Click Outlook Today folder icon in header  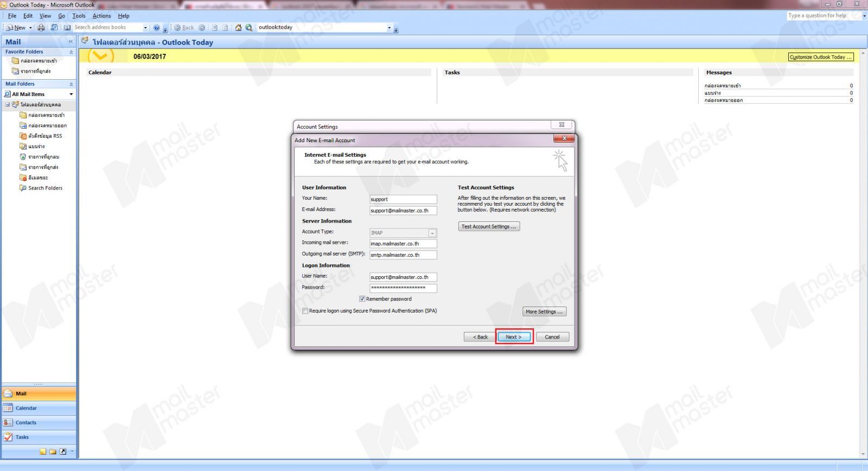pos(85,41)
